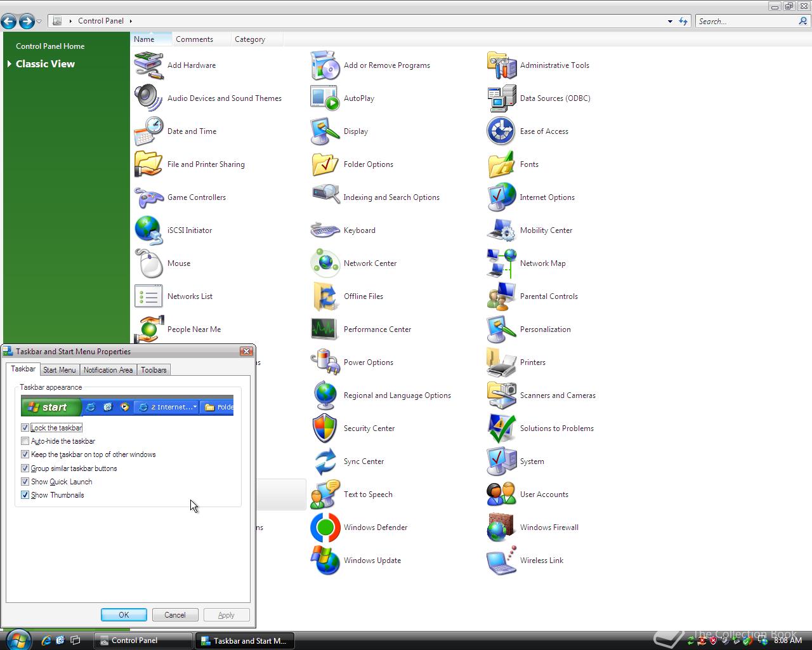Sort by the Name column header

151,39
